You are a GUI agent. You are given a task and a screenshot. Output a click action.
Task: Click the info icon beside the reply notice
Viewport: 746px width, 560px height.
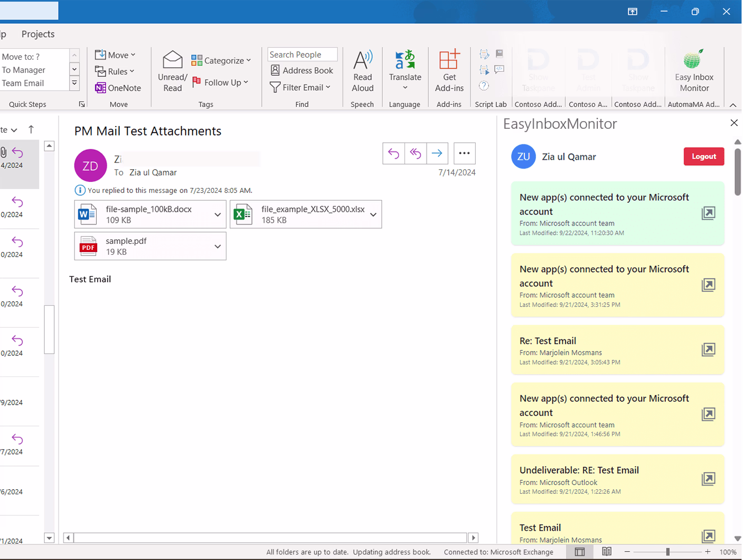pyautogui.click(x=80, y=190)
